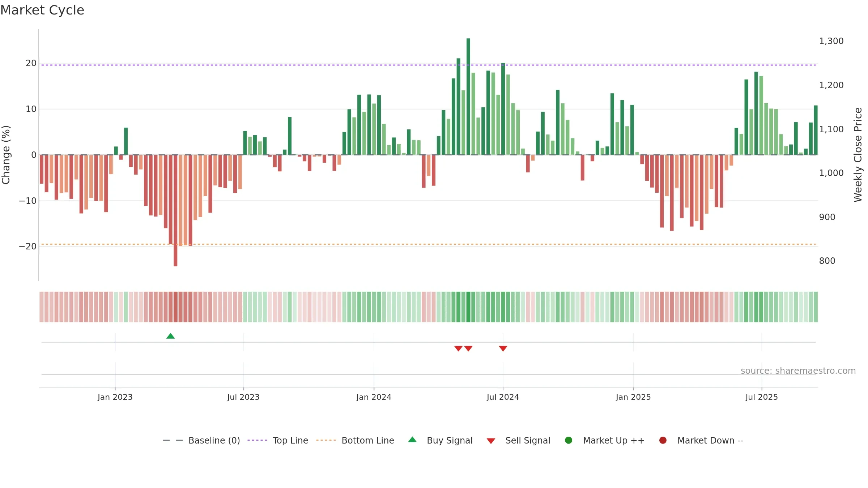Click the Market Cycle chart title
The width and height of the screenshot is (868, 488).
tap(42, 10)
